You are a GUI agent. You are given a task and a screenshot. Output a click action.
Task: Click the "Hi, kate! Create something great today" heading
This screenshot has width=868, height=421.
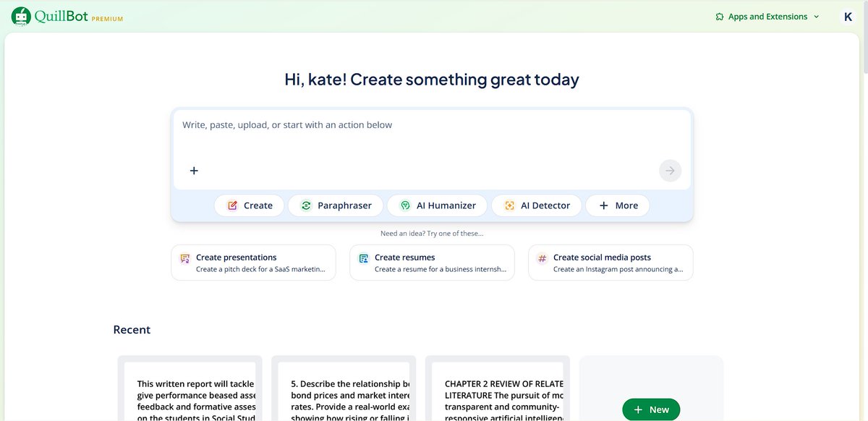tap(432, 80)
